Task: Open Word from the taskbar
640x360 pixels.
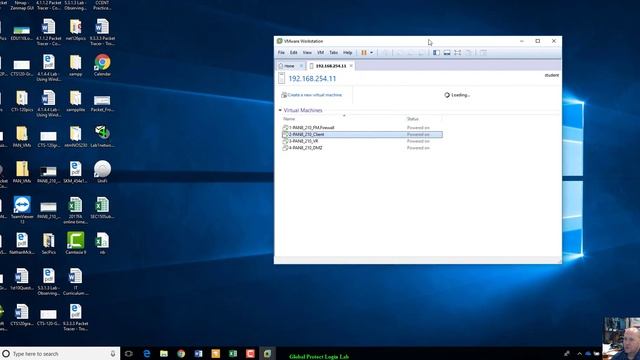Action: coord(198,353)
